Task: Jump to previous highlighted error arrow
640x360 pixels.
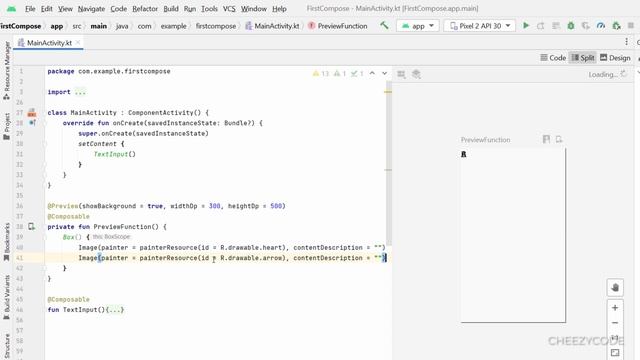Action: click(372, 73)
